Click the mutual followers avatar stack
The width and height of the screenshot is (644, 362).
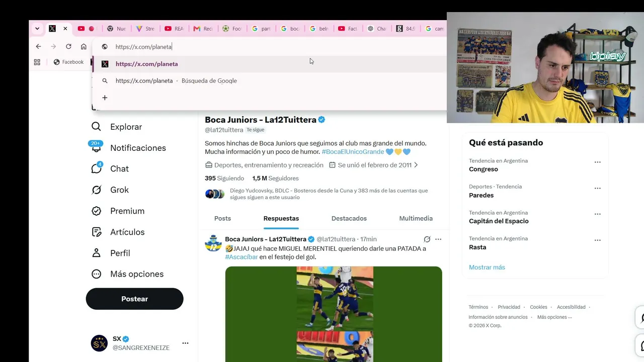click(215, 194)
